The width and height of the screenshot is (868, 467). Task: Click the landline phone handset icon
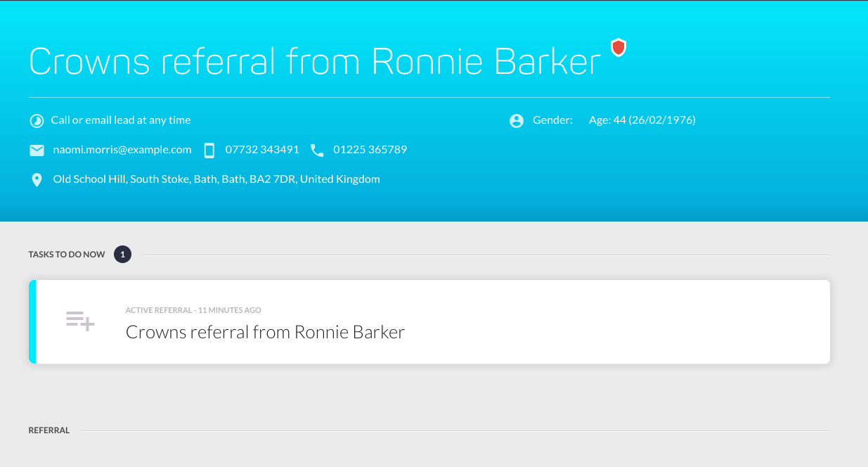click(x=317, y=151)
